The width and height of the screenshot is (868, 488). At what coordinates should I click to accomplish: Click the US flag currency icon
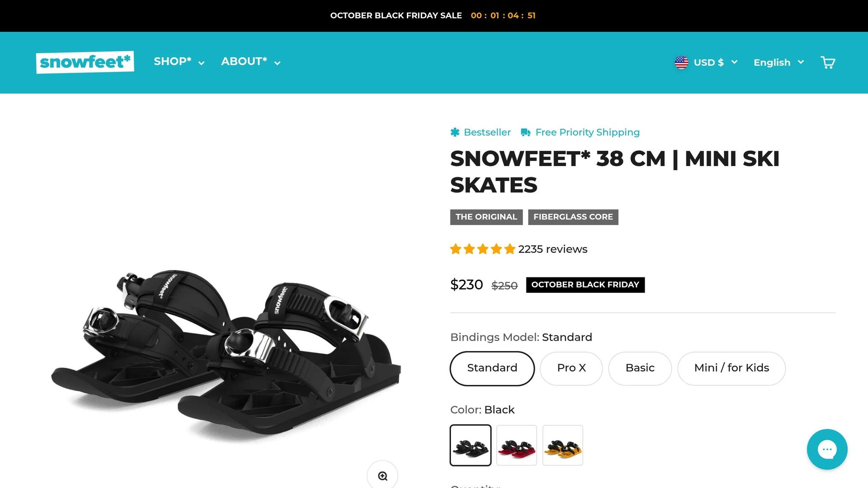coord(682,62)
